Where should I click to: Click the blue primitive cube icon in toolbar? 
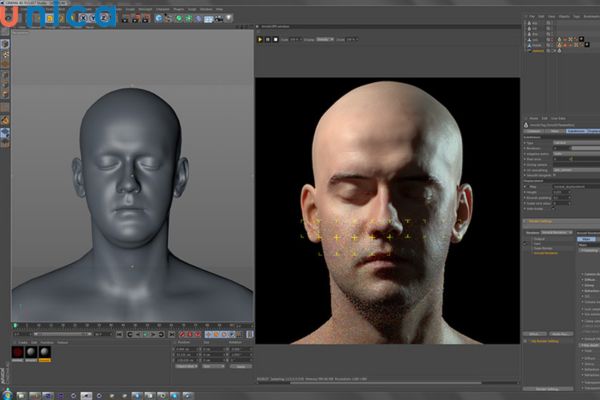point(159,18)
